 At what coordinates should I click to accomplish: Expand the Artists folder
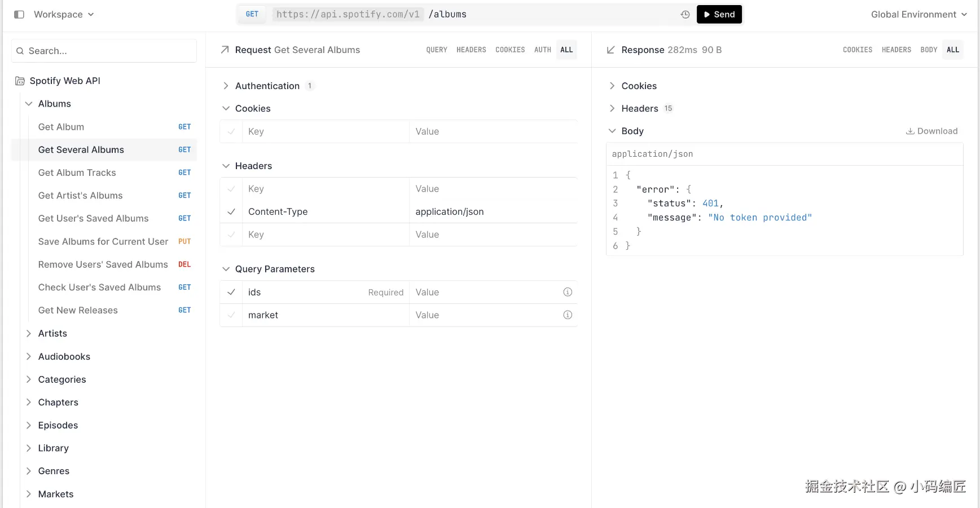pyautogui.click(x=29, y=334)
